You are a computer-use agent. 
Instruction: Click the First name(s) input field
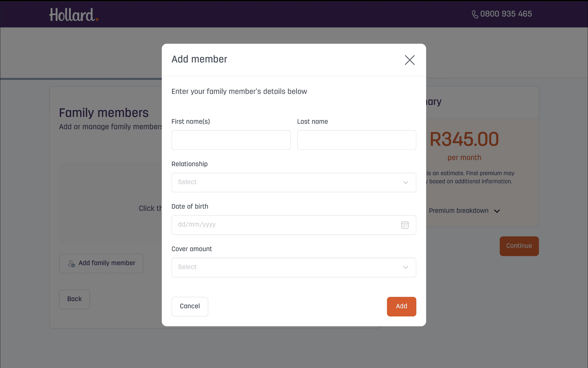pyautogui.click(x=231, y=140)
